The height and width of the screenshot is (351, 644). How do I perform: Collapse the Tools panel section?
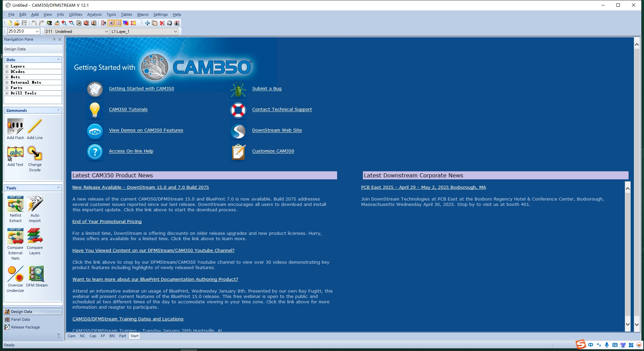(58, 188)
